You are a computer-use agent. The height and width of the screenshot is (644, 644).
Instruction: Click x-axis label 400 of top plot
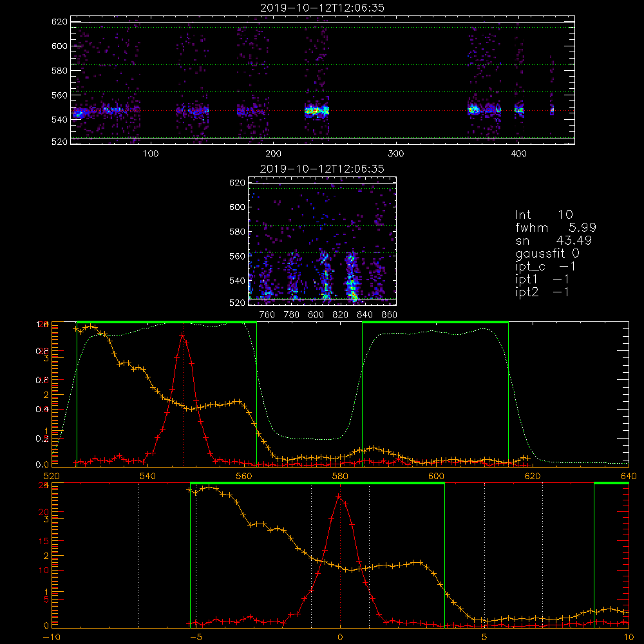[518, 154]
